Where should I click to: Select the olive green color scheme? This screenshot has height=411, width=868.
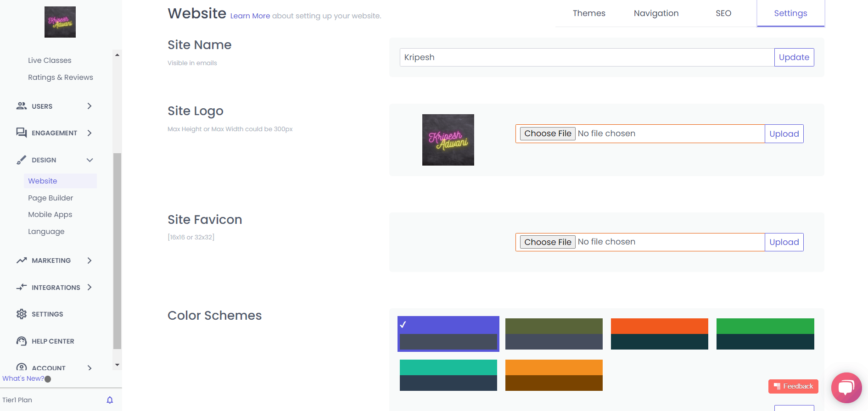[554, 334]
